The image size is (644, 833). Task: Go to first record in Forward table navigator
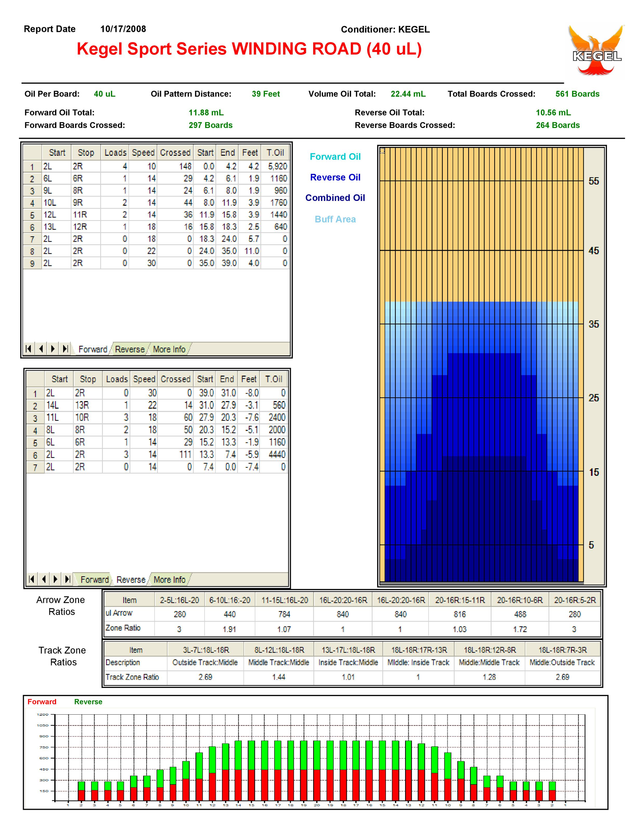[x=29, y=348]
